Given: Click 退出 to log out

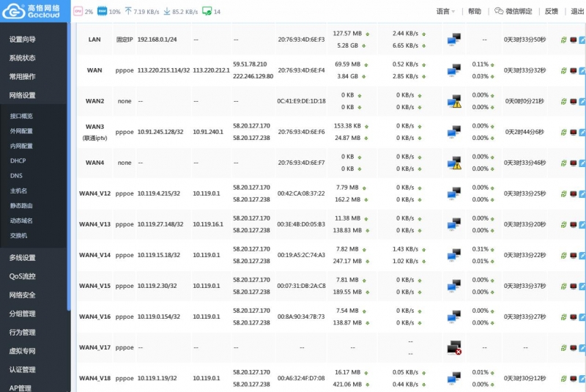Looking at the screenshot, I should coord(577,12).
